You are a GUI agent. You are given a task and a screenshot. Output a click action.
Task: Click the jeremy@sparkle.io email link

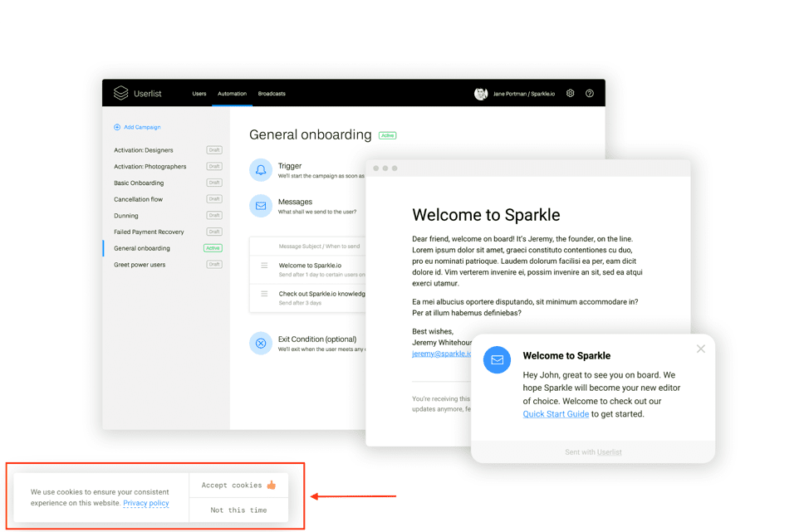pos(442,354)
